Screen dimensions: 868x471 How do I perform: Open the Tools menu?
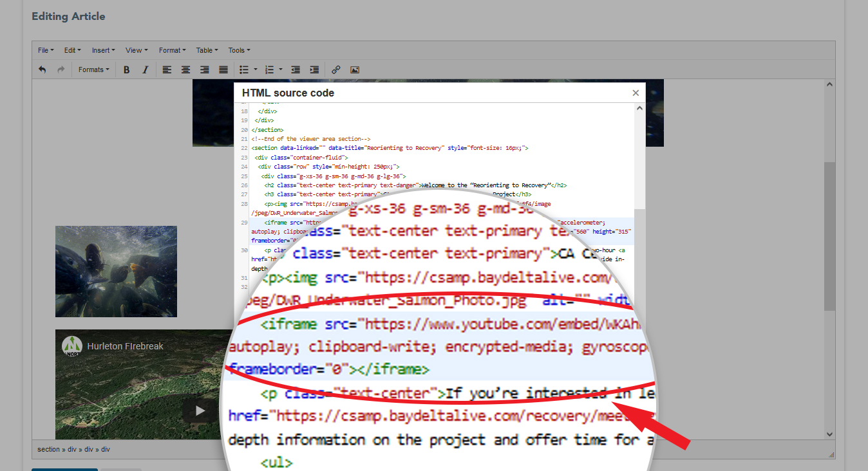click(x=239, y=50)
